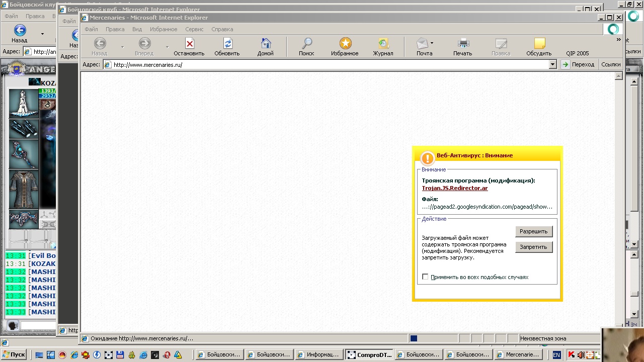The height and width of the screenshot is (362, 644).
Task: Open the Trojan.JS.Redirector.ar link
Action: click(455, 188)
